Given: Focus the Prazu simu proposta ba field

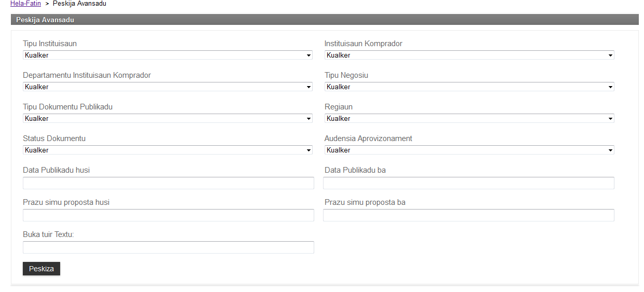Looking at the screenshot, I should [x=468, y=215].
